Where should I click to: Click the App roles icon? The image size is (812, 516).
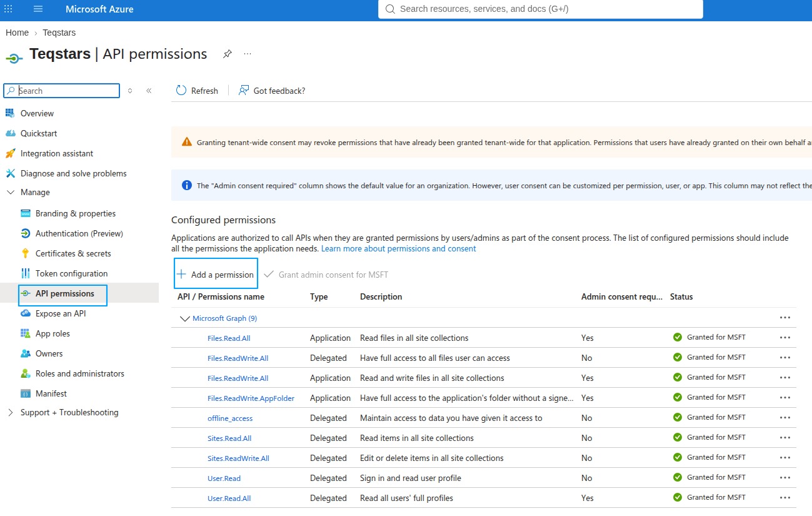(26, 333)
